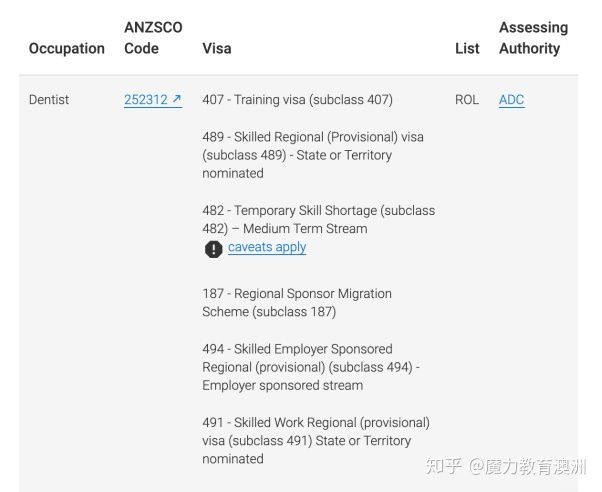Click the Occupation column header
602x492 pixels.
[x=67, y=48]
